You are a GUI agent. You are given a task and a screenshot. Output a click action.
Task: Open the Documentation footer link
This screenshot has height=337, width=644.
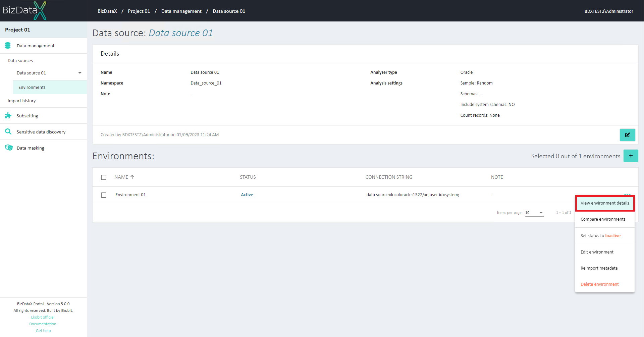[x=43, y=324]
